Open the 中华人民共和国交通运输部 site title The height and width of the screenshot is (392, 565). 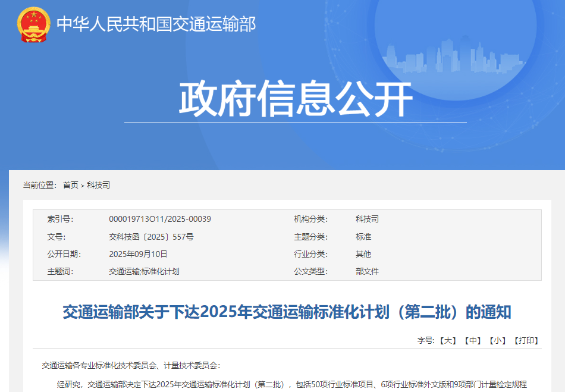click(156, 24)
